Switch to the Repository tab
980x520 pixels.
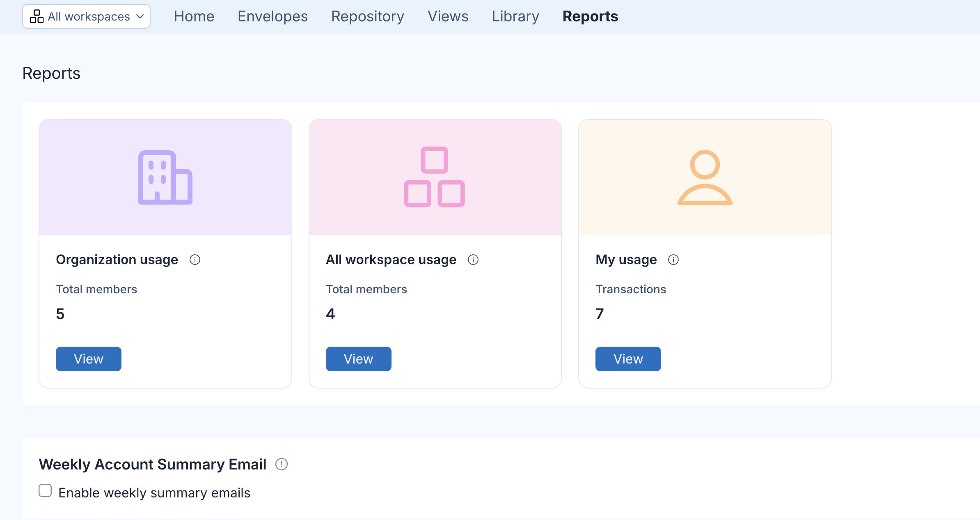[x=368, y=16]
